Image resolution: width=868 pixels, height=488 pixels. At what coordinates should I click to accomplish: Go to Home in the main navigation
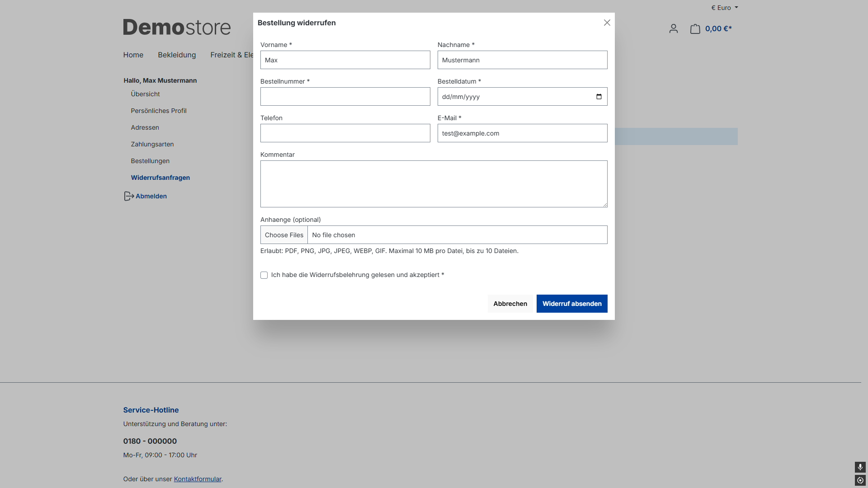[133, 55]
